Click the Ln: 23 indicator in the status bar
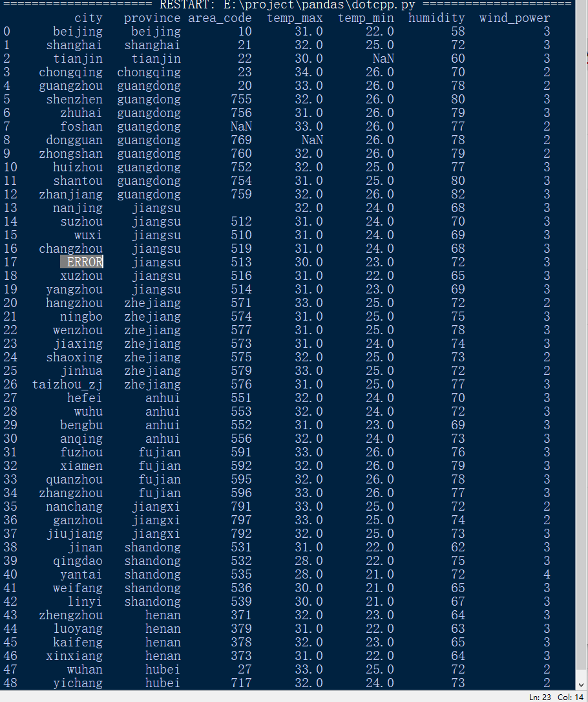The height and width of the screenshot is (702, 588). (540, 697)
